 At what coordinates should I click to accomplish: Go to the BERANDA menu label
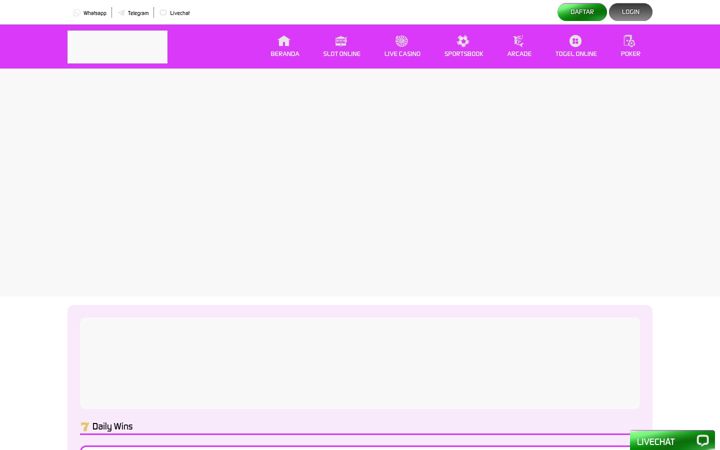(x=285, y=54)
